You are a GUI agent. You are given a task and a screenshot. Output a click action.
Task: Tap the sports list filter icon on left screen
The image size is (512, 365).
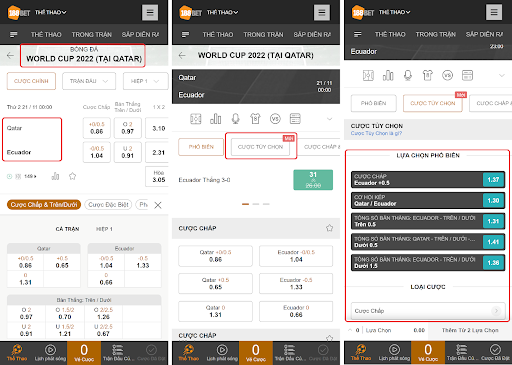[x=14, y=34]
